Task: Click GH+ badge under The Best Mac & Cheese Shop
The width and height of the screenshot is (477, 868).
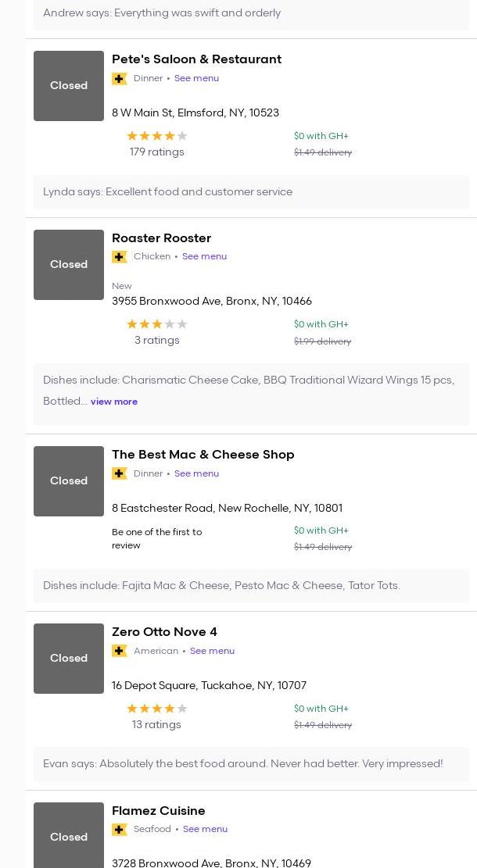Action: click(x=120, y=473)
